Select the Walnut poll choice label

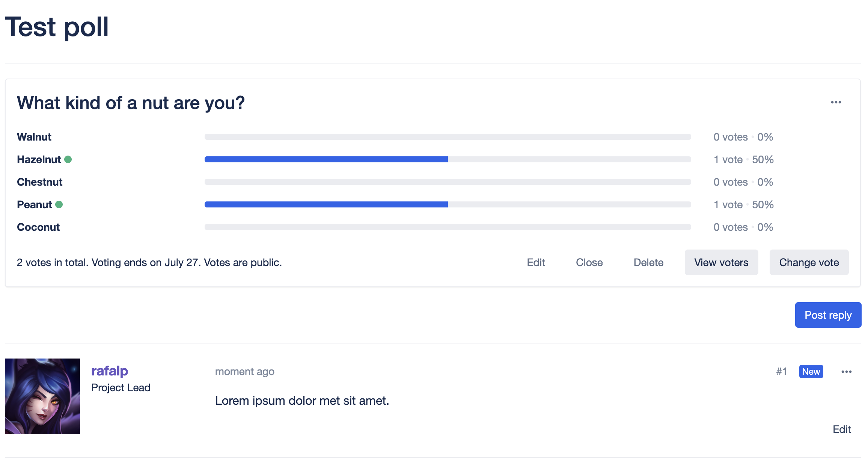tap(34, 137)
